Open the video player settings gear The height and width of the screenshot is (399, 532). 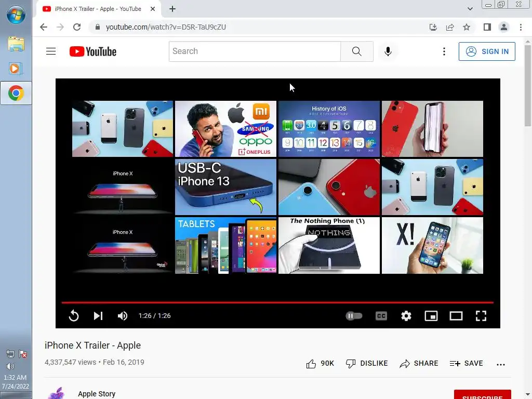pos(406,316)
